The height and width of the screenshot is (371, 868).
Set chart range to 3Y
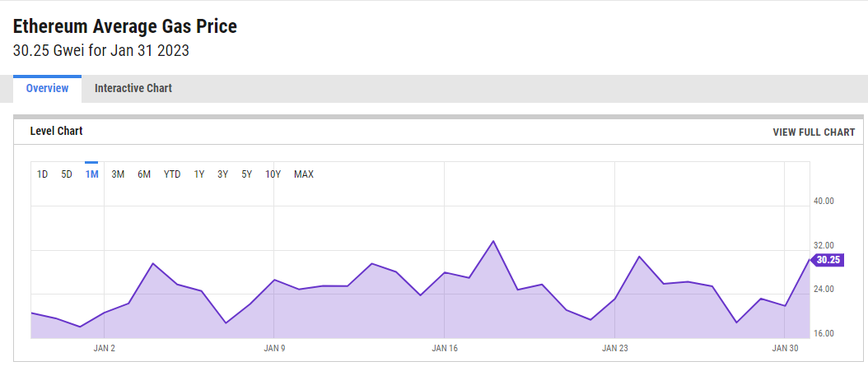pos(222,174)
